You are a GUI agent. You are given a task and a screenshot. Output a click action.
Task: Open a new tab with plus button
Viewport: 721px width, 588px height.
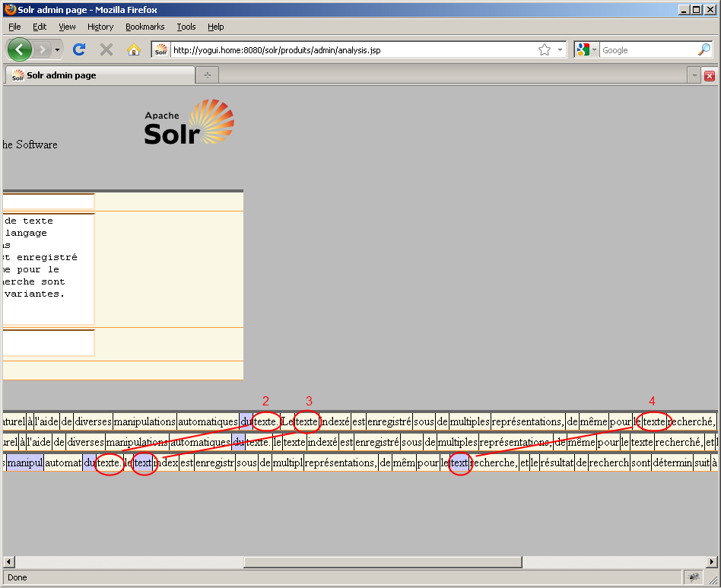[207, 75]
